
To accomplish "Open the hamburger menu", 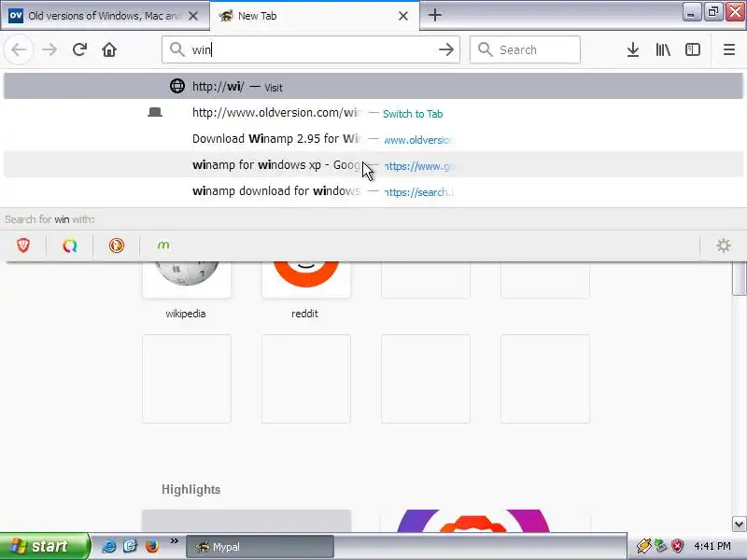I will click(729, 49).
